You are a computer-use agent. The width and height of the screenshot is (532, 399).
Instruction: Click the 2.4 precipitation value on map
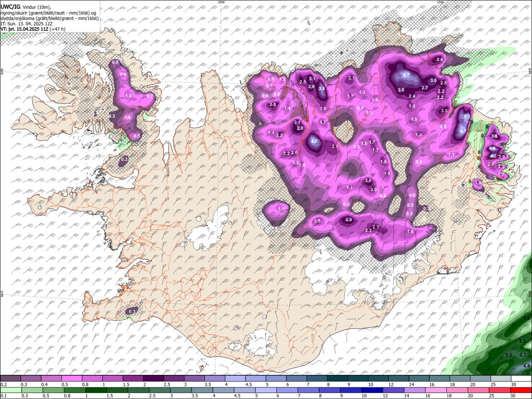(x=412, y=96)
